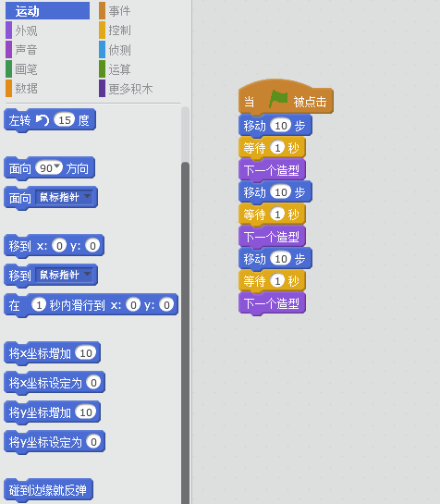This screenshot has width=440, height=504.
Task: Click the counterclockwise arrow in 左转 block
Action: tap(43, 120)
